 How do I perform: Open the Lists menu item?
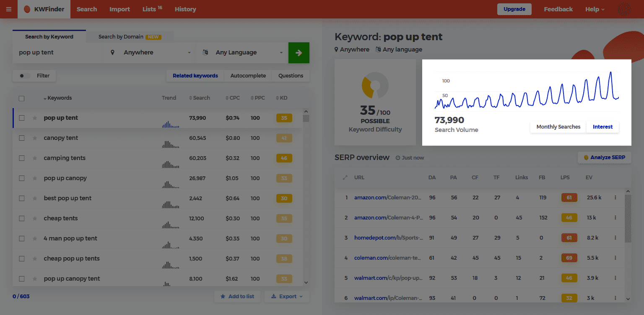click(152, 9)
